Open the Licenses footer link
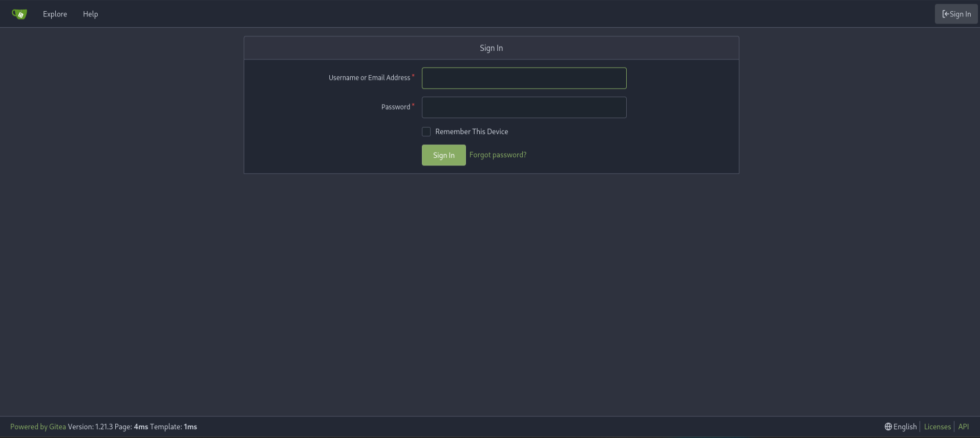980x438 pixels. click(937, 427)
